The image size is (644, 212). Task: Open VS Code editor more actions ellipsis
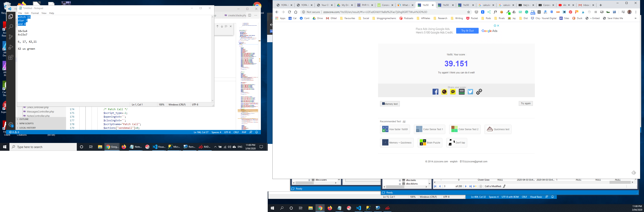coord(256,15)
